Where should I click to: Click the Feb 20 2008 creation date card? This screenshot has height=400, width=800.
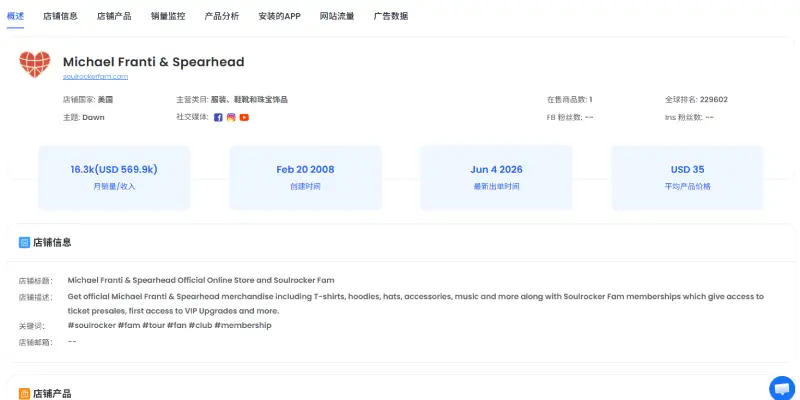pyautogui.click(x=305, y=178)
